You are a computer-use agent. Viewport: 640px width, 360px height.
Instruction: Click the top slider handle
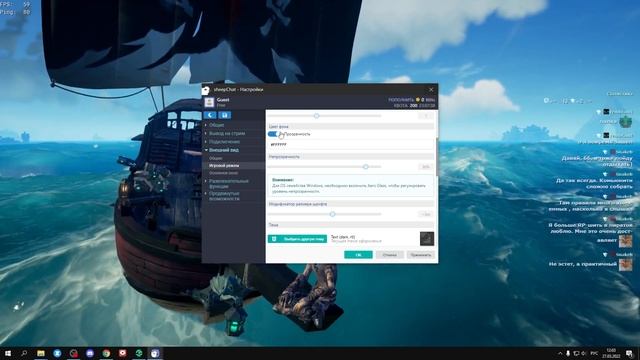(x=317, y=116)
